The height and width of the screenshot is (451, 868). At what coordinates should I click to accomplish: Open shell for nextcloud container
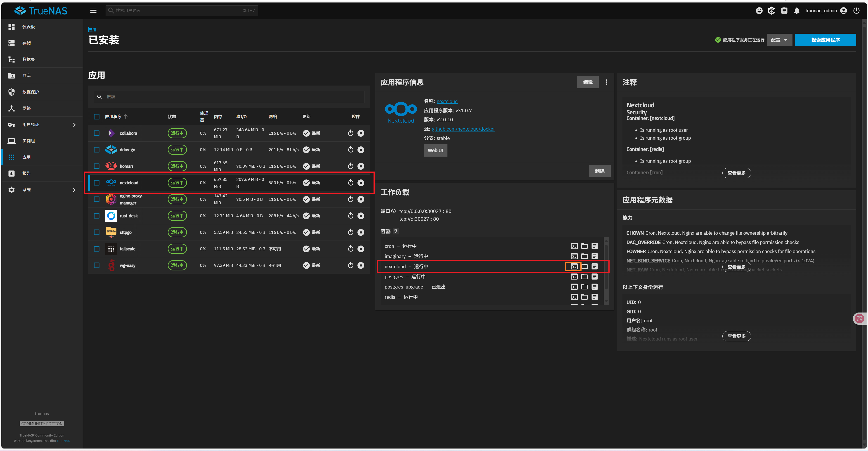[574, 267]
